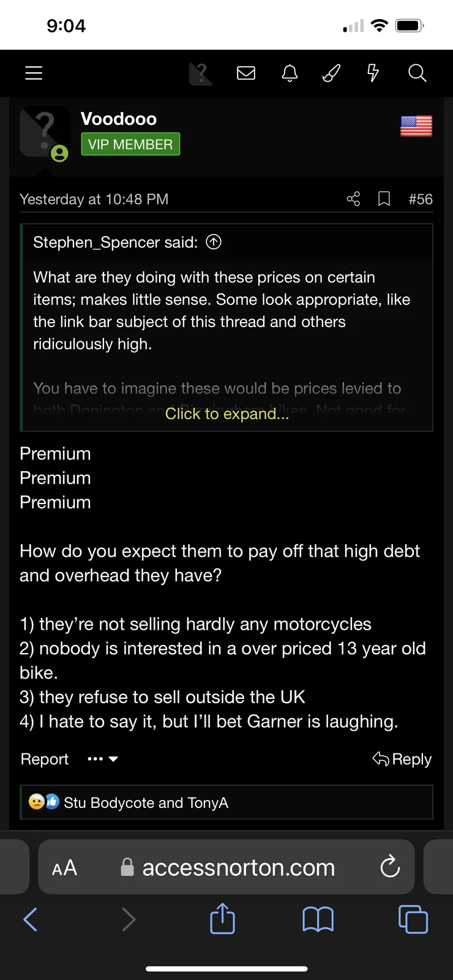Reply to Voodooo's post
453x980 pixels.
pos(402,759)
